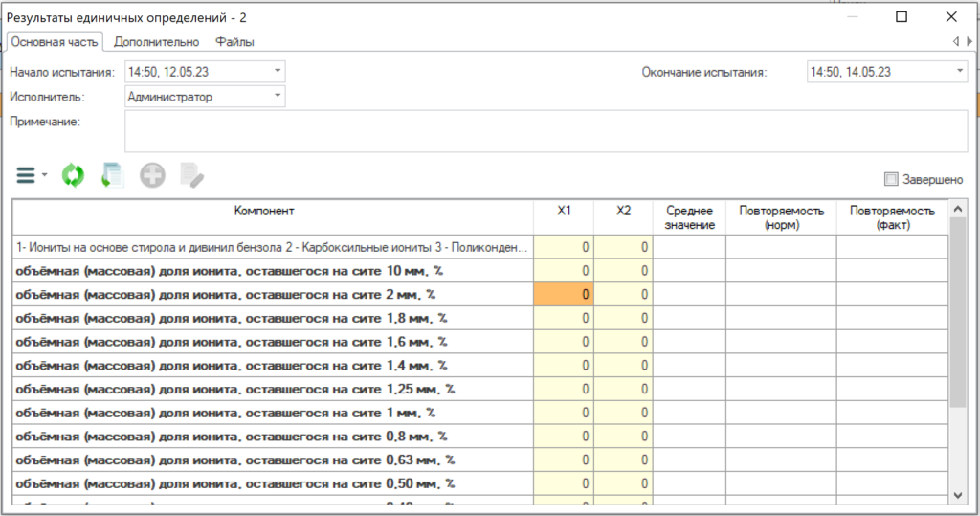Select the X2 cell for сите 2 мм row
980x516 pixels.
click(x=623, y=295)
